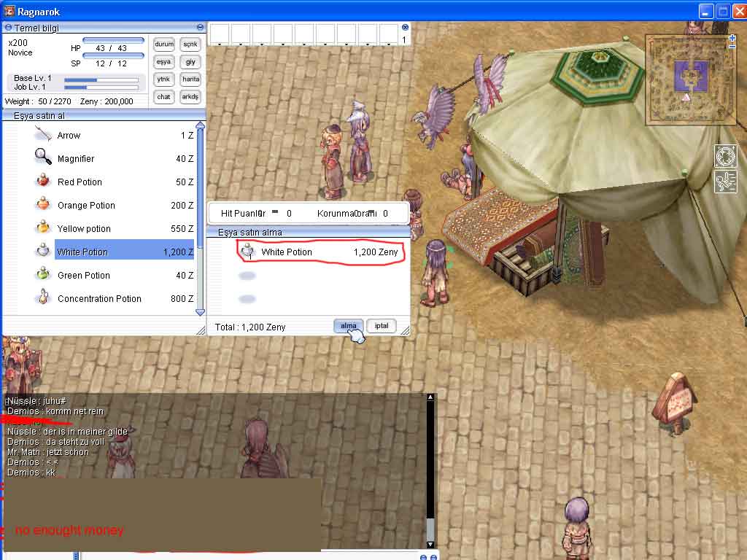The height and width of the screenshot is (560, 747).
Task: Click the Temel bilgi title bar left icon
Action: 8,28
